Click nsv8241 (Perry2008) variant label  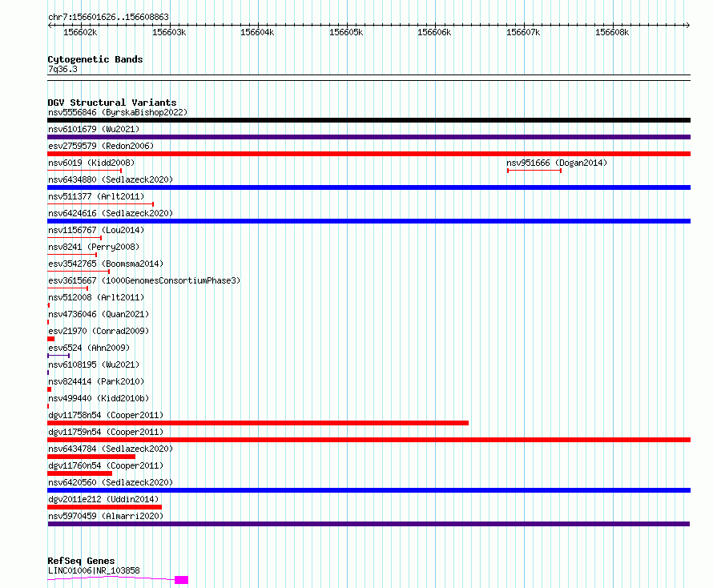(94, 247)
